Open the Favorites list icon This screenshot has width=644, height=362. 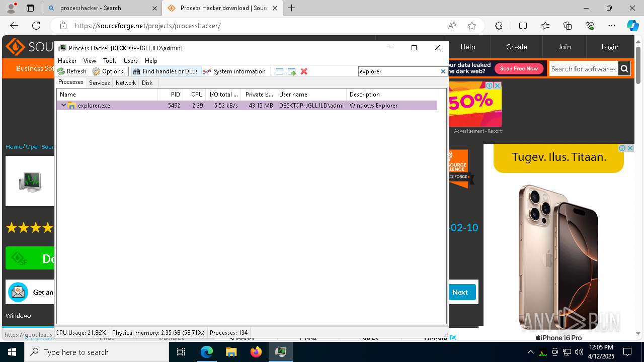coord(545,26)
